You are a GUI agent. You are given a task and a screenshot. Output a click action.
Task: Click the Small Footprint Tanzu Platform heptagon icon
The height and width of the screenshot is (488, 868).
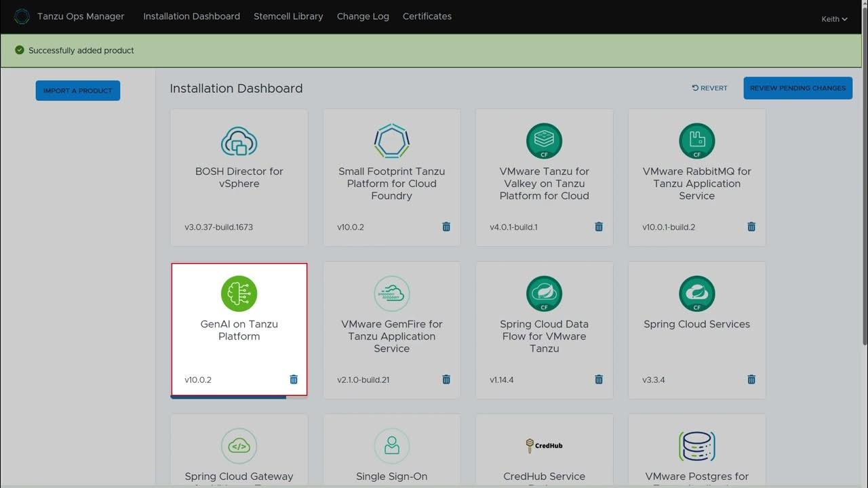coord(391,141)
